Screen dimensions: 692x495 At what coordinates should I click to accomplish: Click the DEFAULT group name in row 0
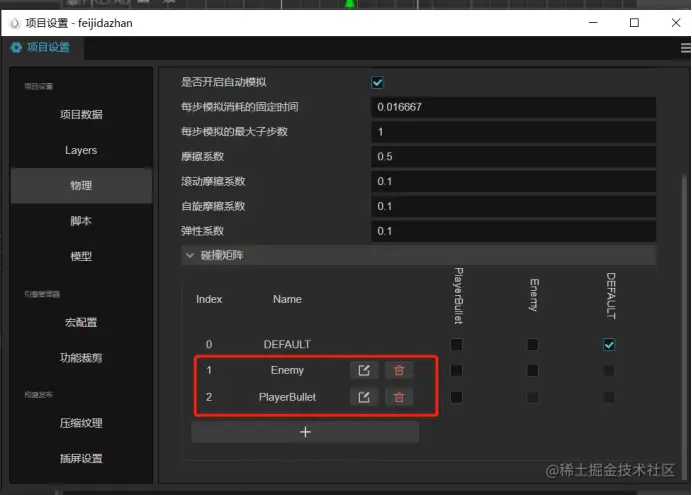coord(287,345)
